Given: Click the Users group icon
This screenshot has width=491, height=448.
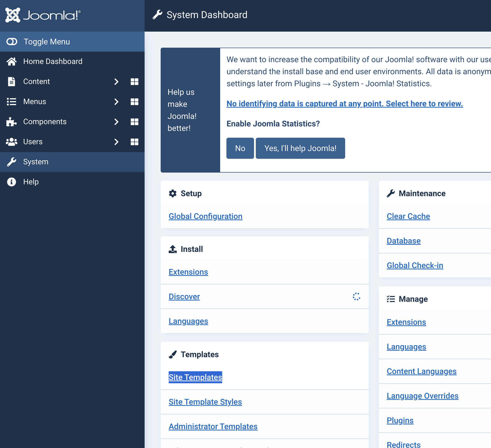Looking at the screenshot, I should tap(12, 142).
